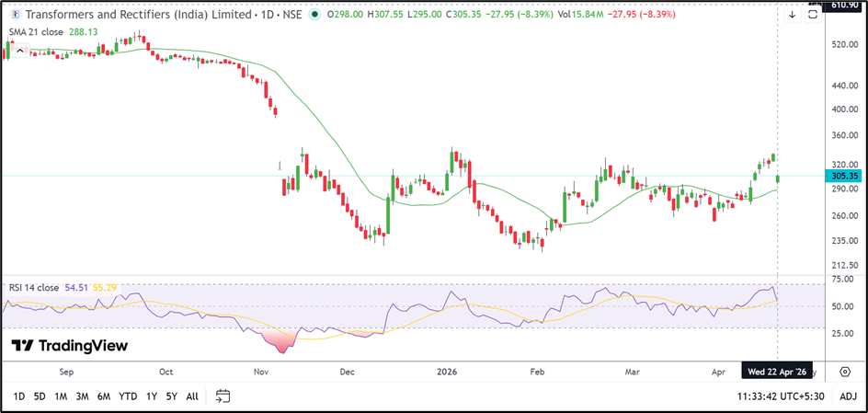Switch to 3M range
The image size is (868, 413).
[83, 396]
